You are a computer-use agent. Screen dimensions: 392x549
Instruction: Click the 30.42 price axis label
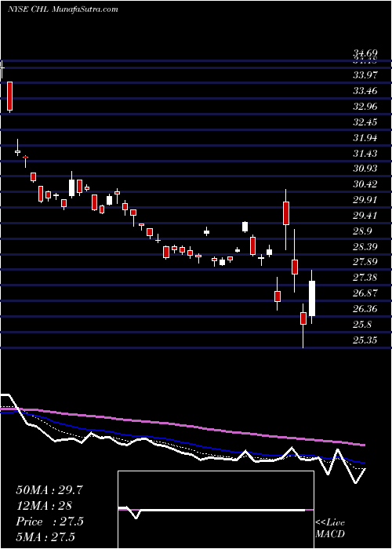click(365, 184)
